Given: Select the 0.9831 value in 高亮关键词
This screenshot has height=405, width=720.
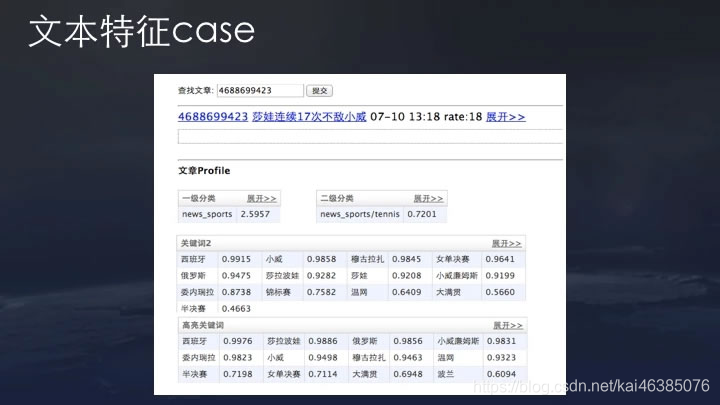Looking at the screenshot, I should (x=501, y=341).
